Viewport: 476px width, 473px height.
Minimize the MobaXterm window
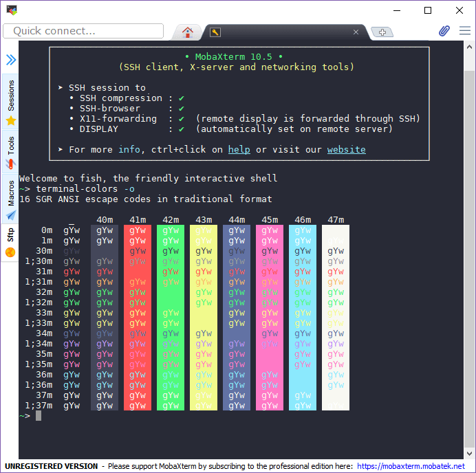click(x=397, y=10)
